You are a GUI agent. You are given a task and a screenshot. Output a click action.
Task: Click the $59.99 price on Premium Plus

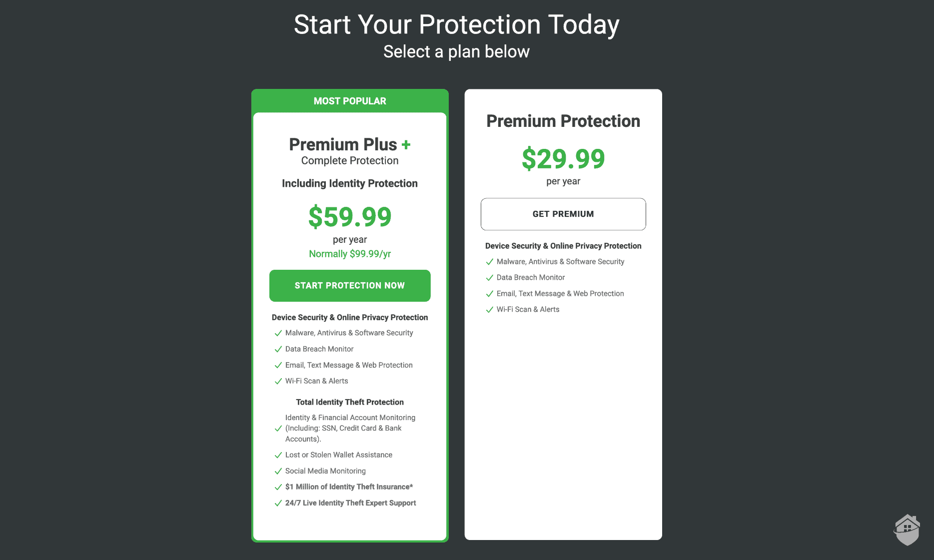[x=350, y=217]
